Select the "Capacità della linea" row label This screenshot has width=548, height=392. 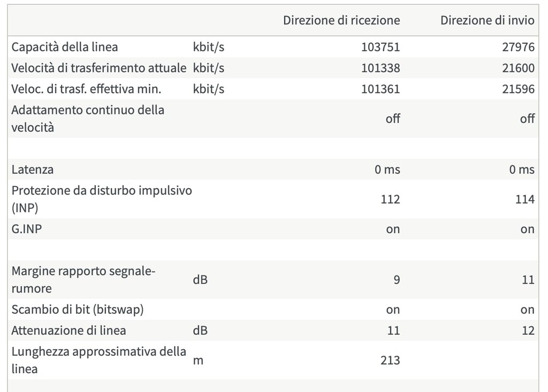click(65, 47)
